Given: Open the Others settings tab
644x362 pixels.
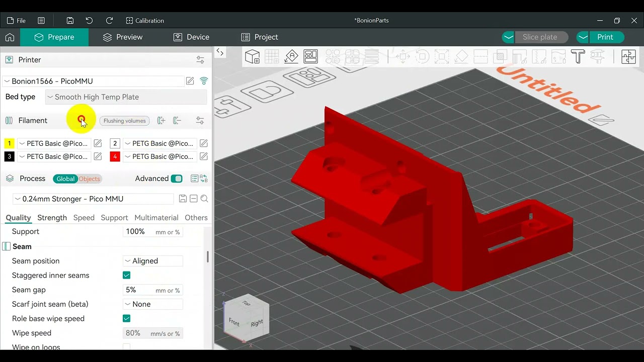Looking at the screenshot, I should pyautogui.click(x=196, y=218).
